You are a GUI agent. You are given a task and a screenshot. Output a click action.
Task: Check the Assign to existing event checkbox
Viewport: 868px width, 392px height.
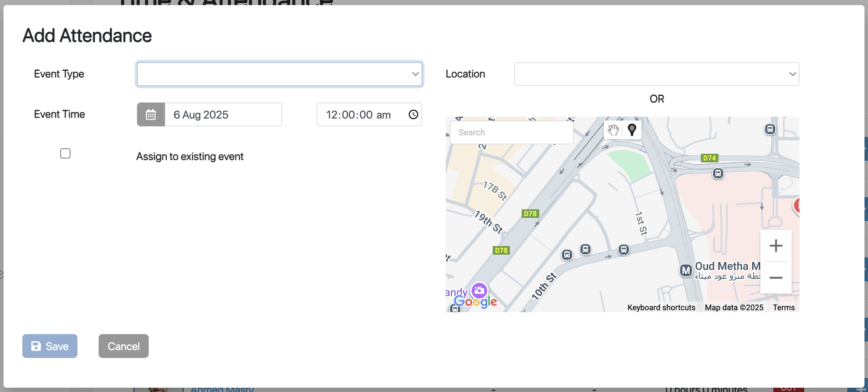[65, 153]
